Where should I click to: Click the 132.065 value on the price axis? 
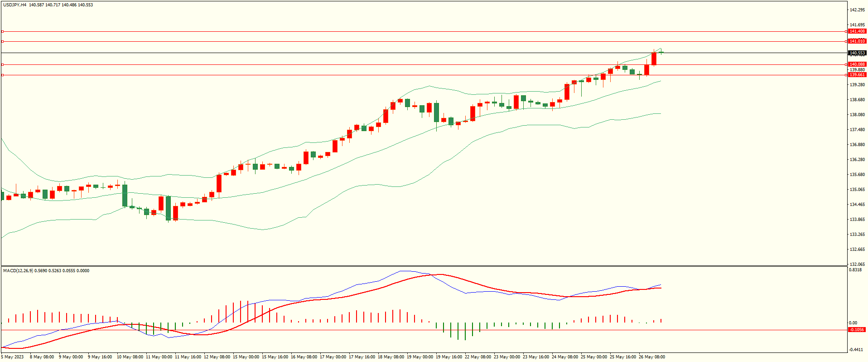point(857,264)
